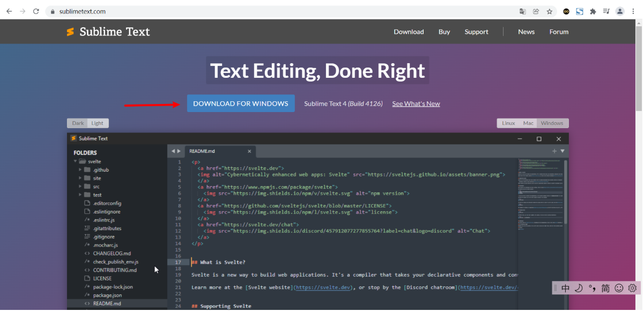The width and height of the screenshot is (644, 311).
Task: Open Chrome's three-dot menu
Action: 634,11
